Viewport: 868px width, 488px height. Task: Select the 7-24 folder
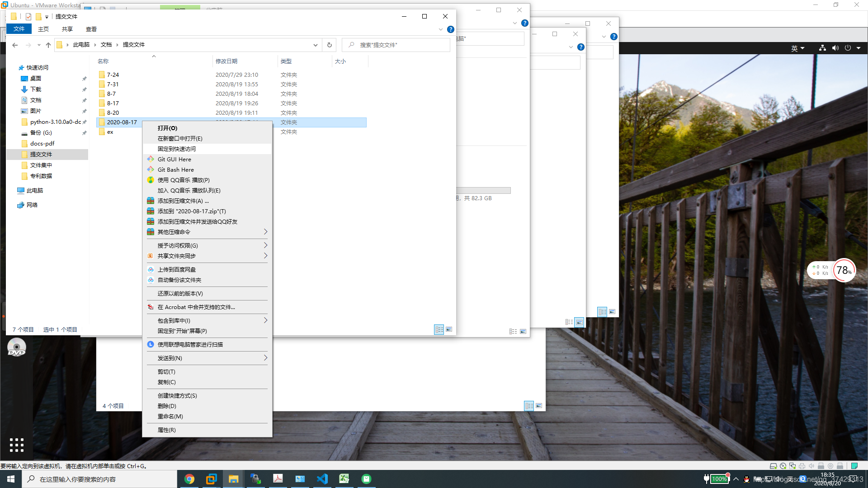click(x=113, y=75)
